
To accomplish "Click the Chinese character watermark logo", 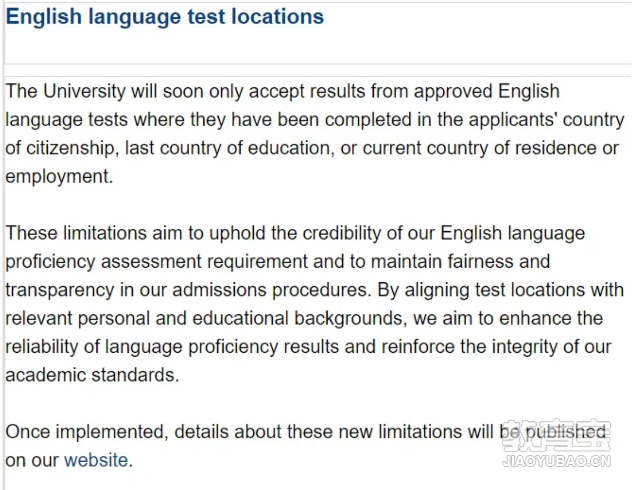I will click(x=557, y=435).
